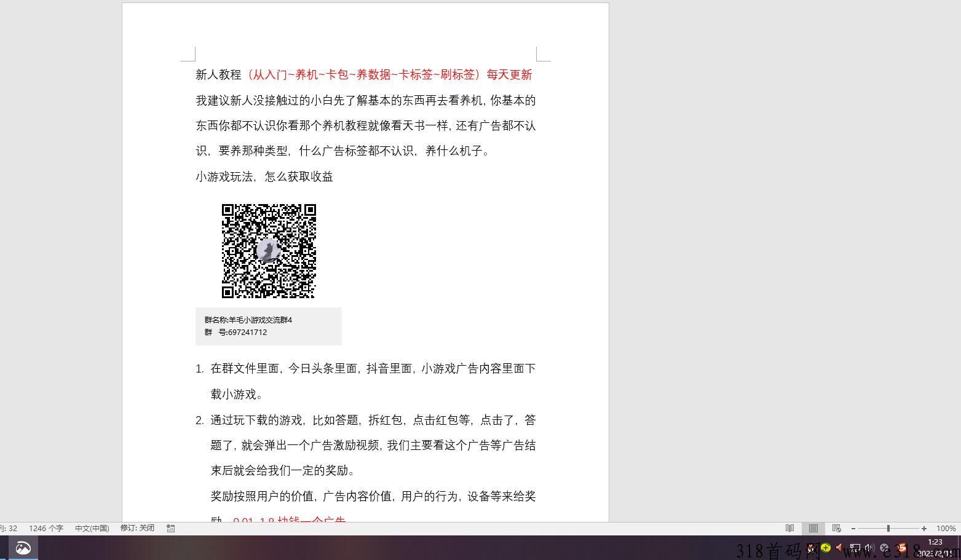Click the line 小游戏玩法，怎么获取收益
This screenshot has height=560, width=961.
point(264,176)
